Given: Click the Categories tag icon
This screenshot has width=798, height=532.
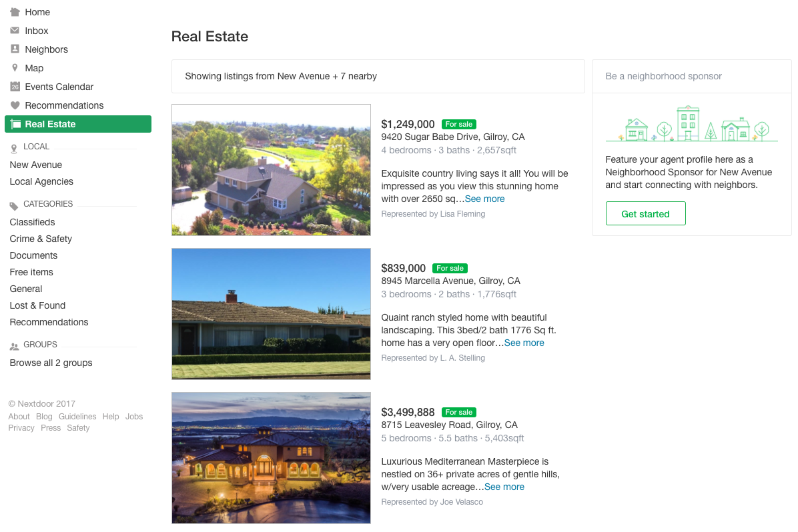Looking at the screenshot, I should 14,205.
